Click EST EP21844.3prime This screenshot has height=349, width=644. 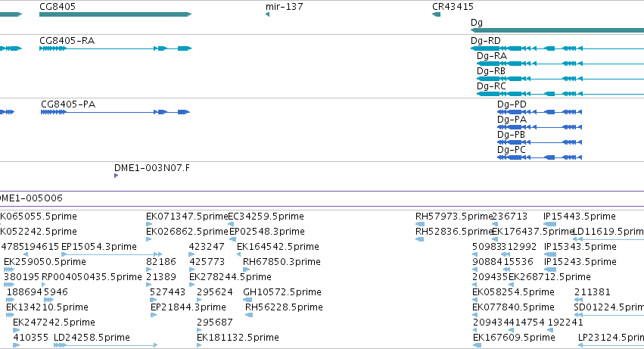click(188, 307)
